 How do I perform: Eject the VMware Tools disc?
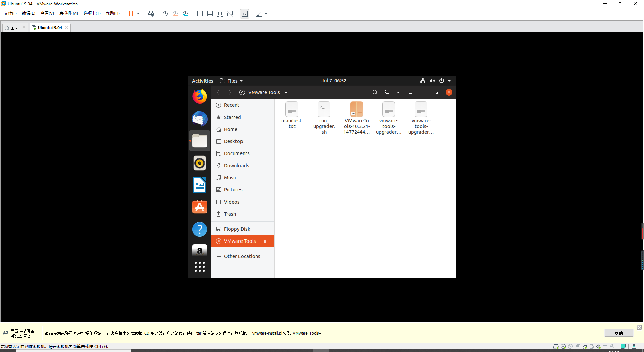[265, 241]
